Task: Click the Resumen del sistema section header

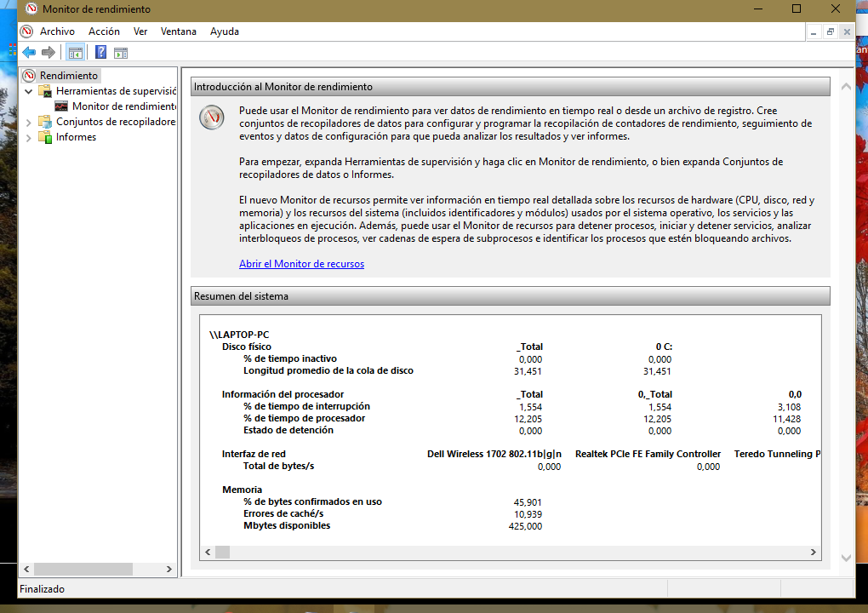Action: coord(511,296)
